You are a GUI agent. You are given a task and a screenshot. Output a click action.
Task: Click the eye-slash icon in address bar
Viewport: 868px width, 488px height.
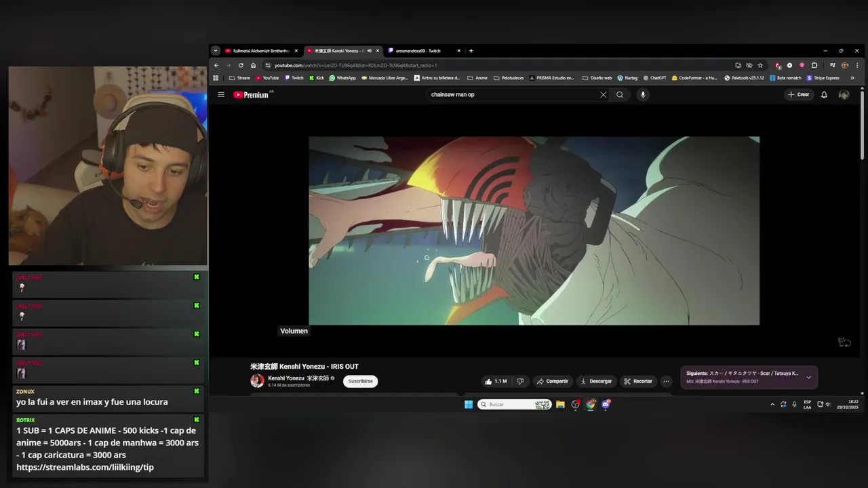tap(749, 65)
